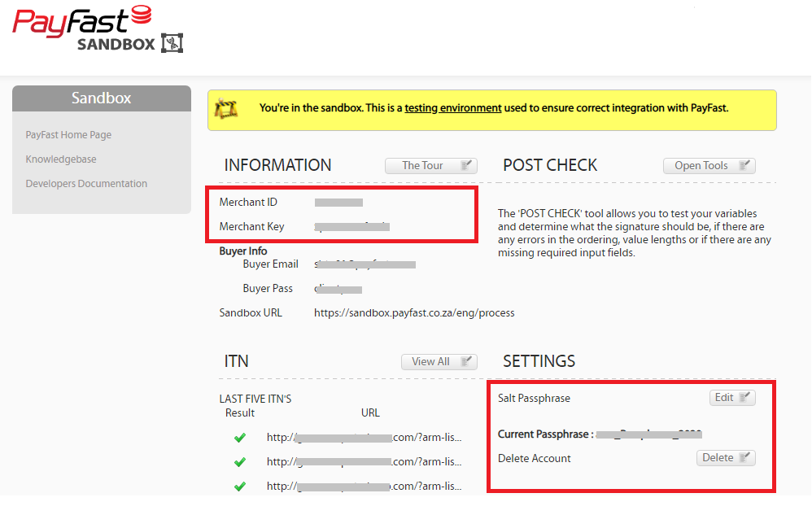
Task: Click the sandbox DNA icon beside SANDBOX
Action: coord(172,43)
